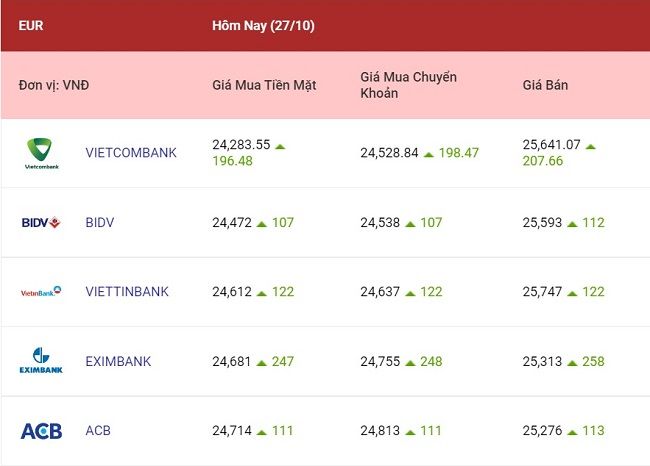Image resolution: width=650 pixels, height=466 pixels.
Task: Click the VietinBank logo icon
Action: click(41, 291)
